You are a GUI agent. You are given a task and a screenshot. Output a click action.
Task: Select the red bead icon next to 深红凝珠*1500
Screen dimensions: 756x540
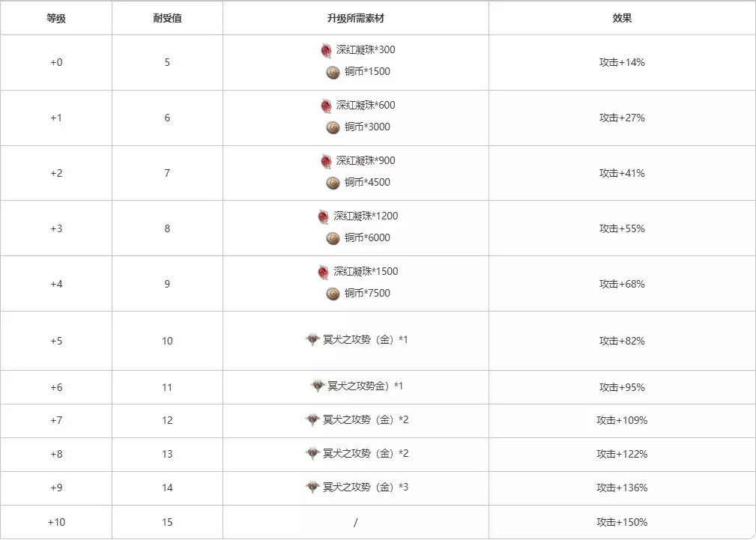coord(323,272)
